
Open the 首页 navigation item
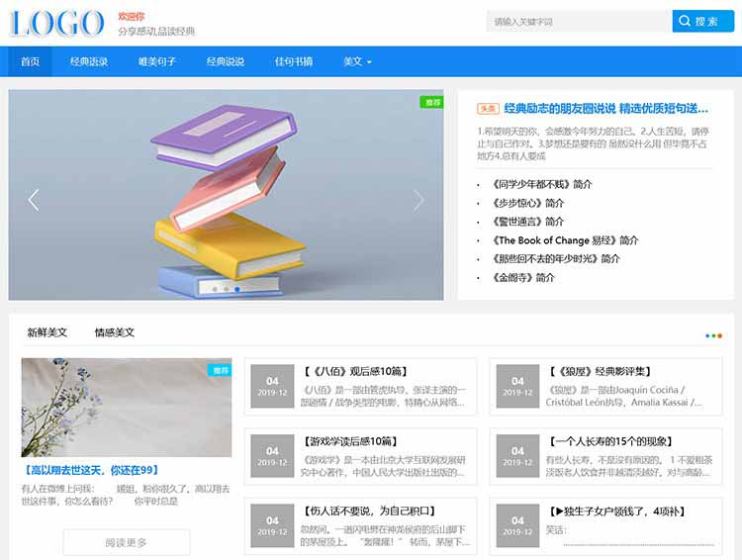click(31, 61)
